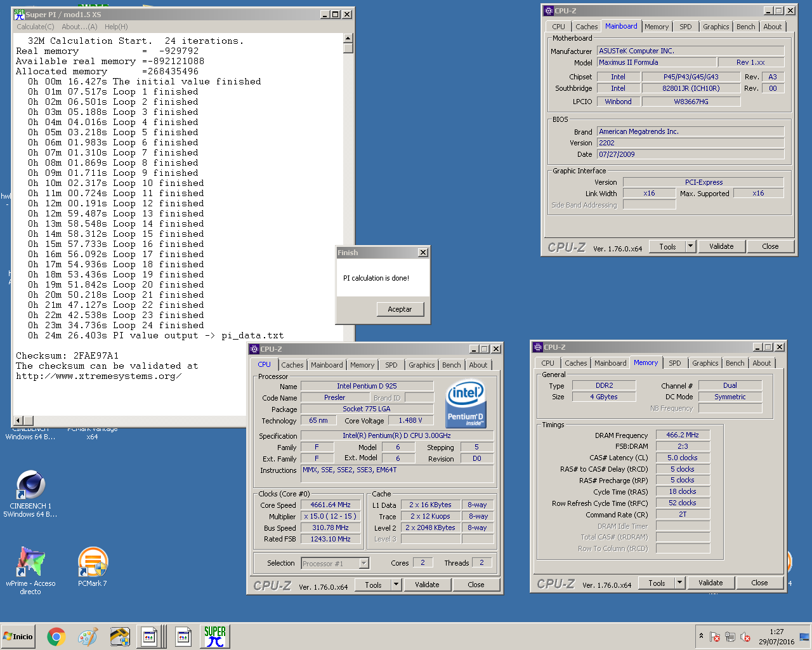
Task: Click the Loop 24 finished line
Action: tap(116, 326)
